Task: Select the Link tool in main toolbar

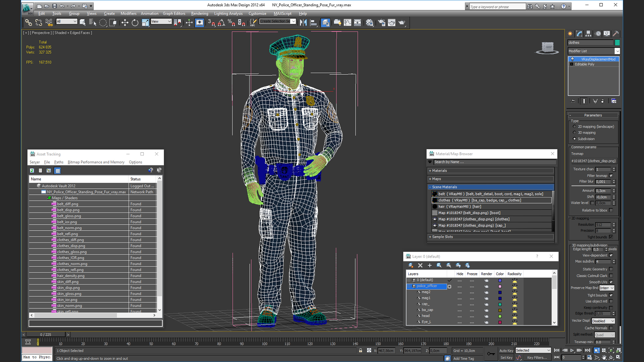Action: point(29,22)
